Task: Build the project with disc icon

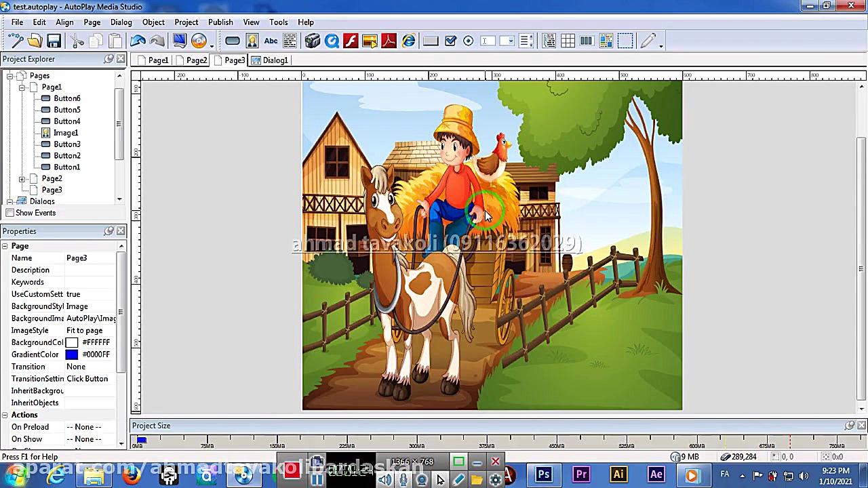Action: [x=199, y=41]
